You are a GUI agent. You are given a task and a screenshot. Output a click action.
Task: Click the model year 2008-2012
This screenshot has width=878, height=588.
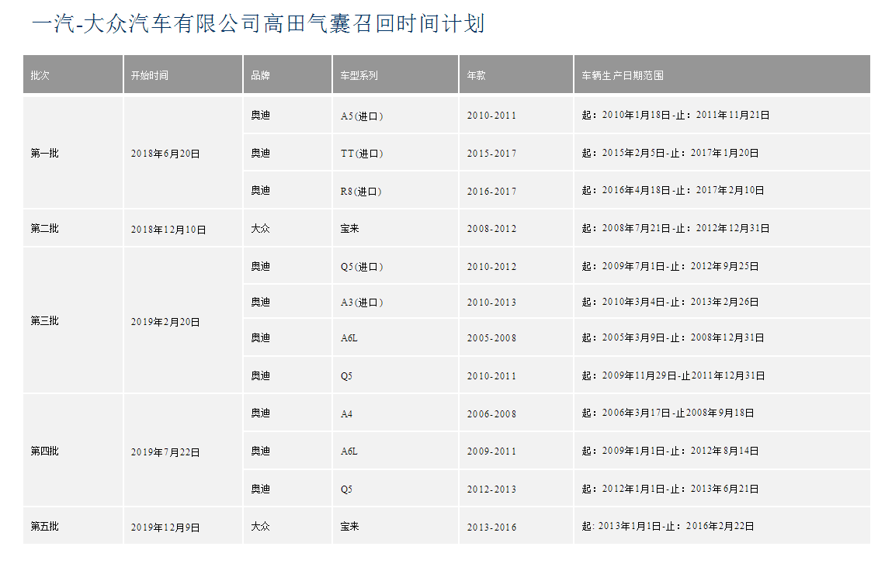point(491,229)
